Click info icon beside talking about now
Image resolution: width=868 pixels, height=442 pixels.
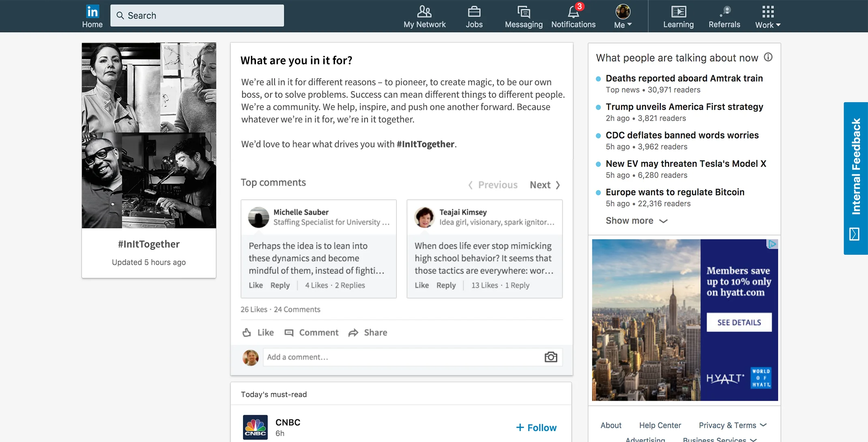[768, 57]
